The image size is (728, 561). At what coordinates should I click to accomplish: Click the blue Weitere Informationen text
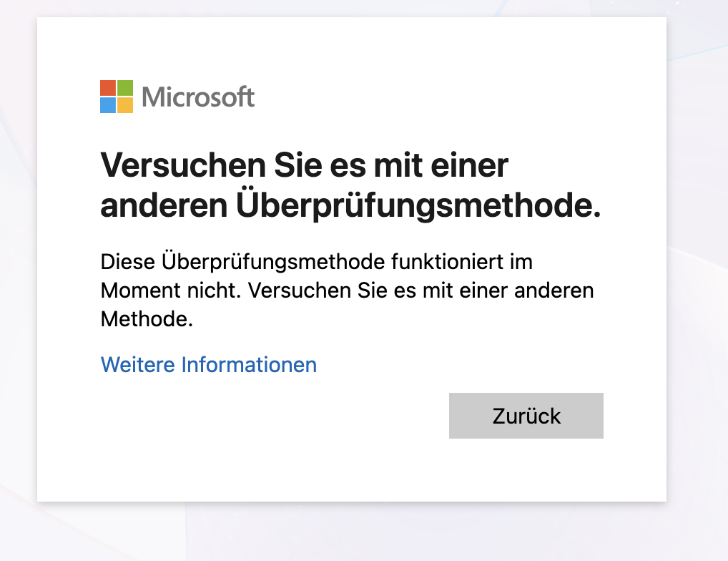(x=208, y=365)
